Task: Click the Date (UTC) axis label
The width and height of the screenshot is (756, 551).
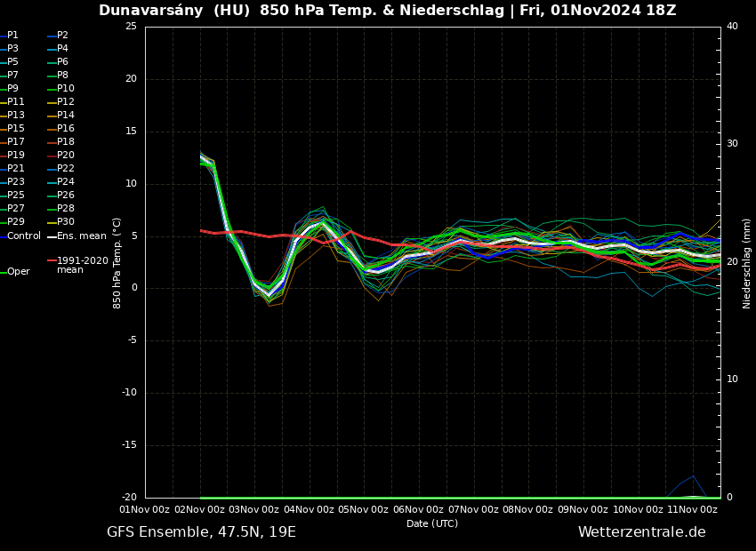Action: coord(432,524)
